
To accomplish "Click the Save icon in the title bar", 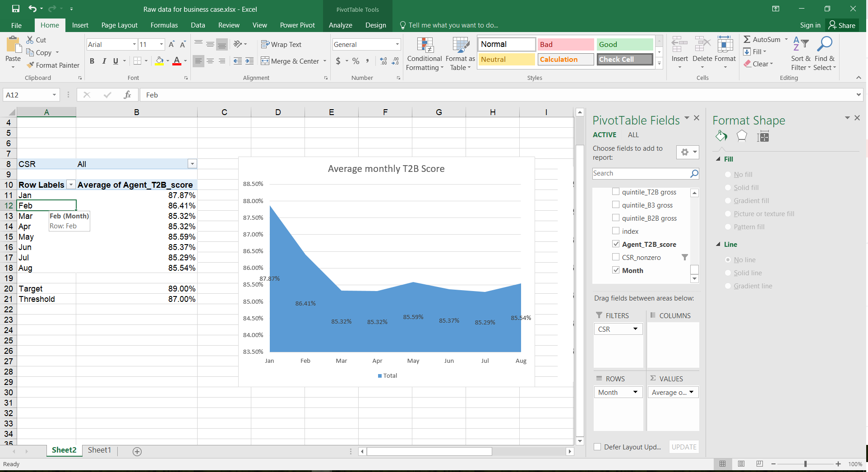I will 16,9.
